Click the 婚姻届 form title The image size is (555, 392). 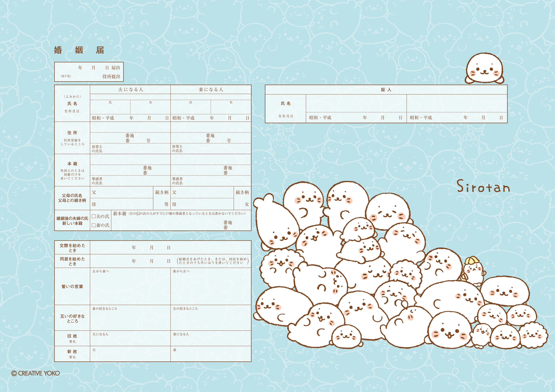(x=79, y=50)
